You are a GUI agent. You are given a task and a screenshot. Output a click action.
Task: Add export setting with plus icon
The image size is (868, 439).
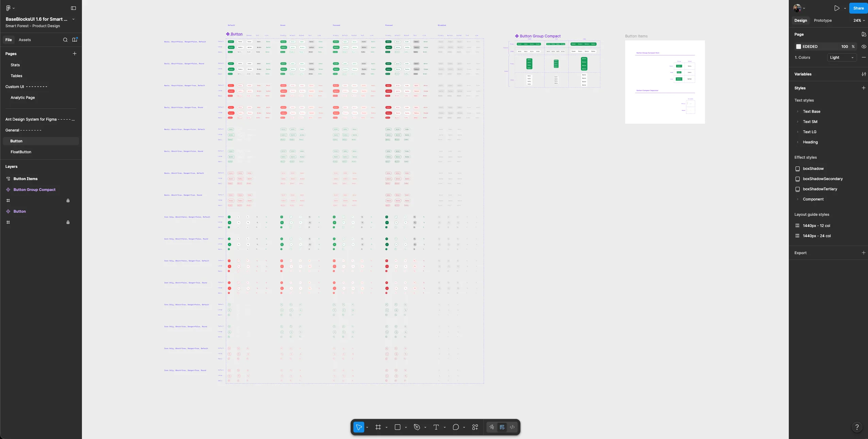864,253
